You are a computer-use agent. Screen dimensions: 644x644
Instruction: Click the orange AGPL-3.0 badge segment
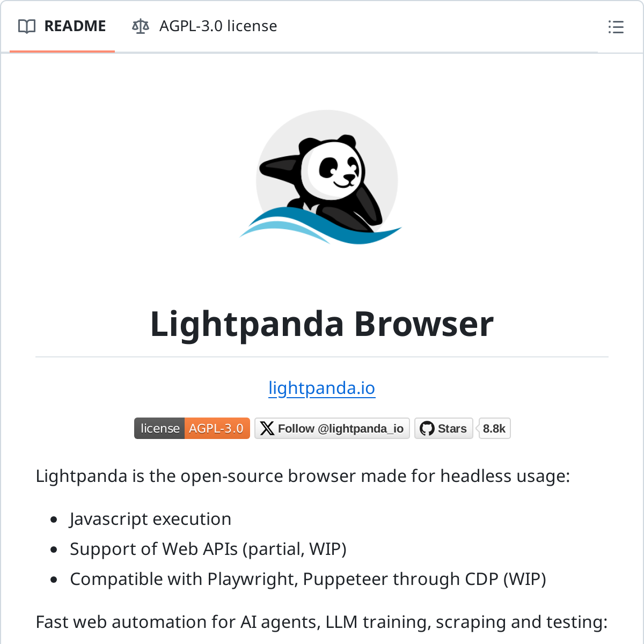tap(217, 428)
